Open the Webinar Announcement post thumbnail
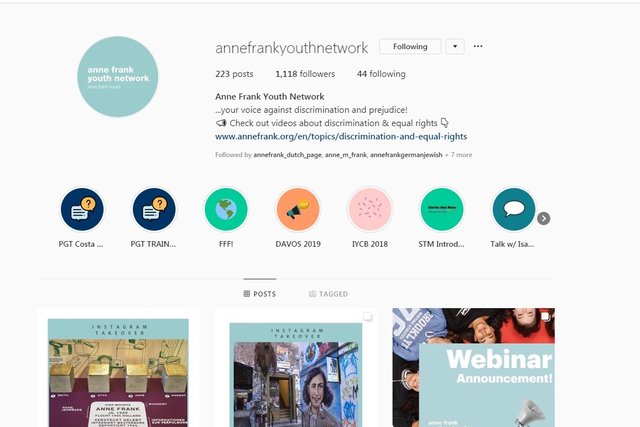The height and width of the screenshot is (427, 640). click(x=473, y=367)
